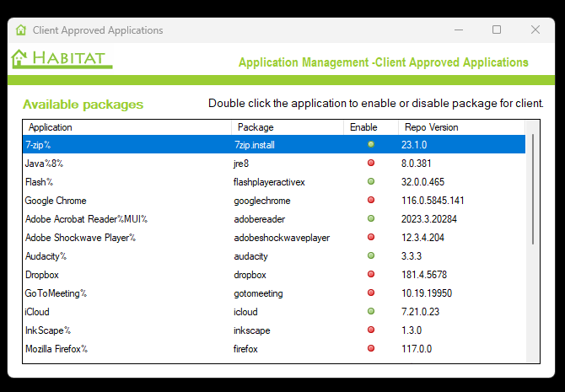Click the title bar house icon
565x392 pixels.
[21, 30]
